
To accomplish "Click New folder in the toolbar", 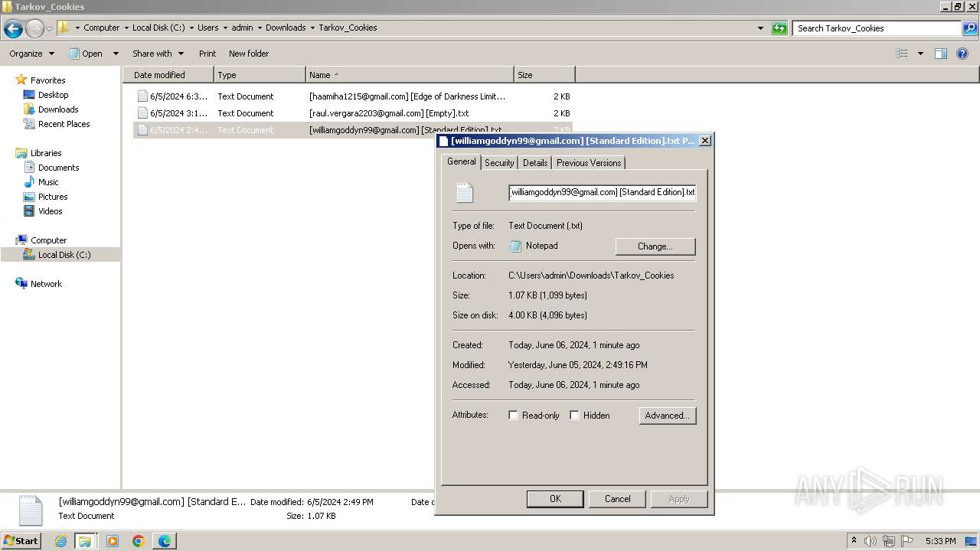I will point(249,54).
